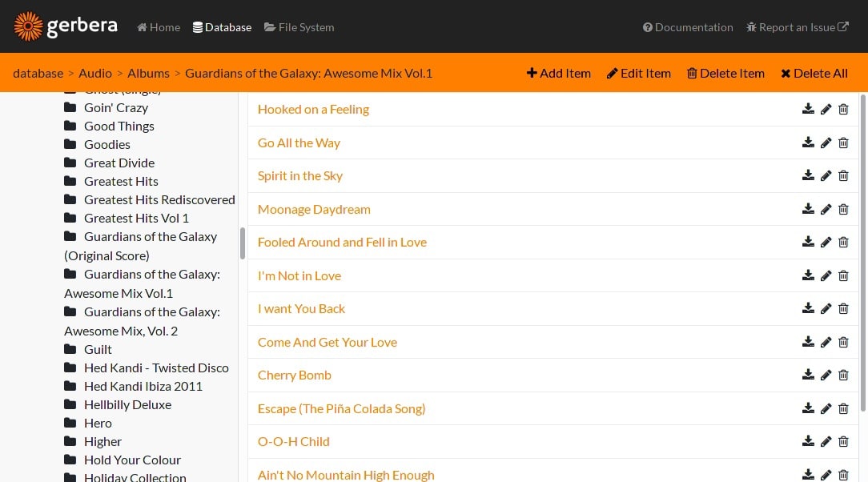Viewport: 868px width, 482px height.
Task: Click Delete All button
Action: pos(814,73)
